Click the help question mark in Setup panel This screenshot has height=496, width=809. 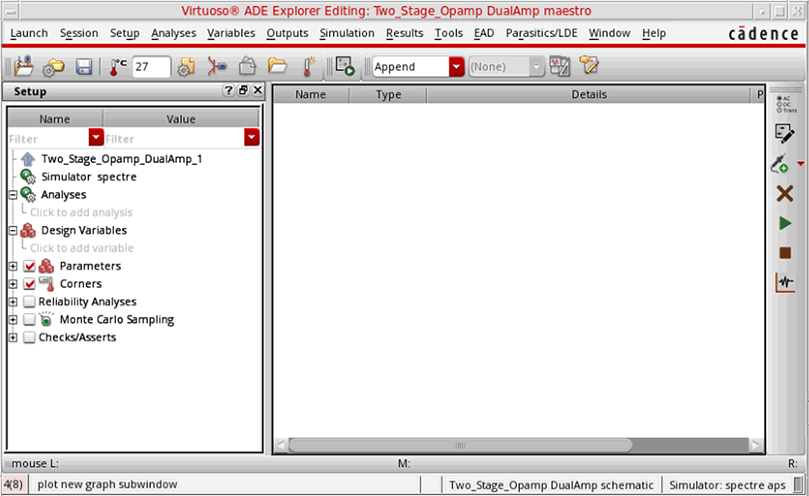229,90
